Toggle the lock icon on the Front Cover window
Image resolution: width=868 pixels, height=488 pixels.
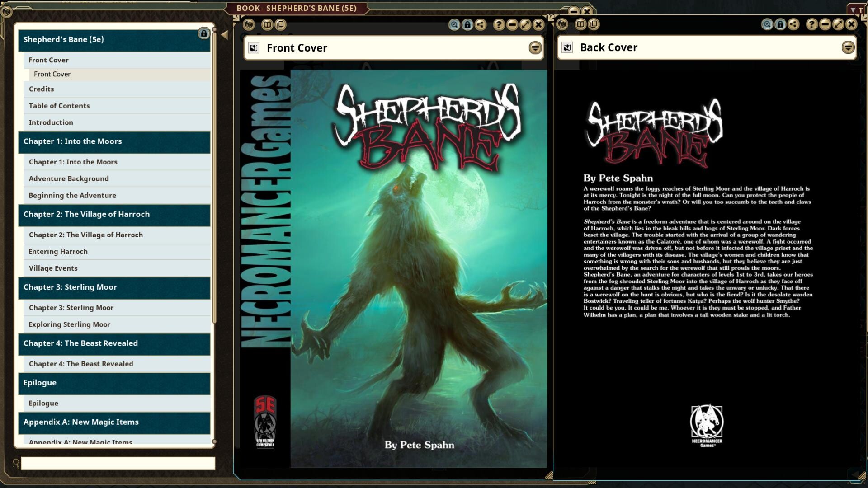tap(467, 25)
